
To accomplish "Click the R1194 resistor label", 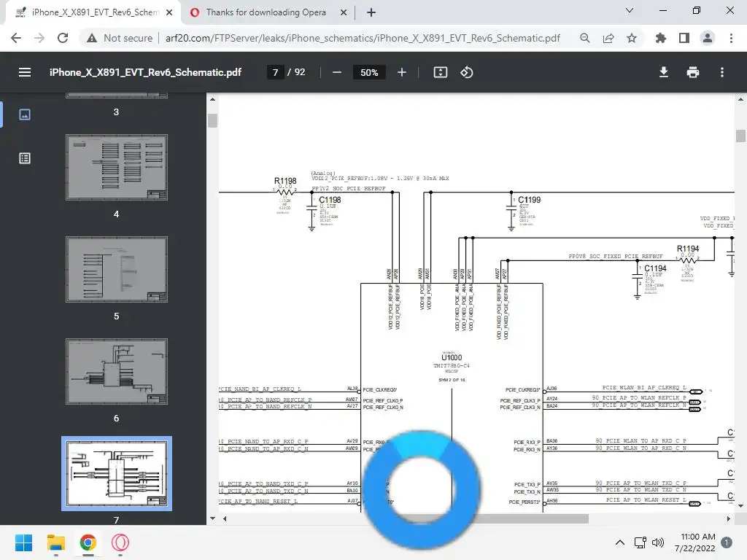I will pos(688,249).
